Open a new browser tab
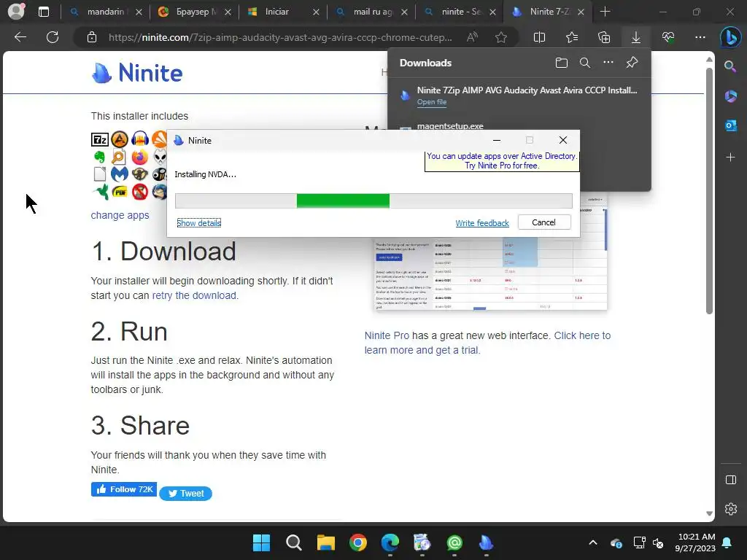 coord(605,12)
